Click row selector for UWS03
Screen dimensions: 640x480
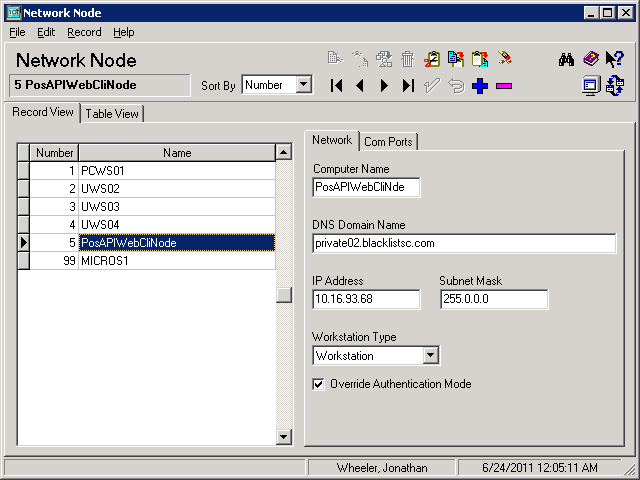[24, 207]
